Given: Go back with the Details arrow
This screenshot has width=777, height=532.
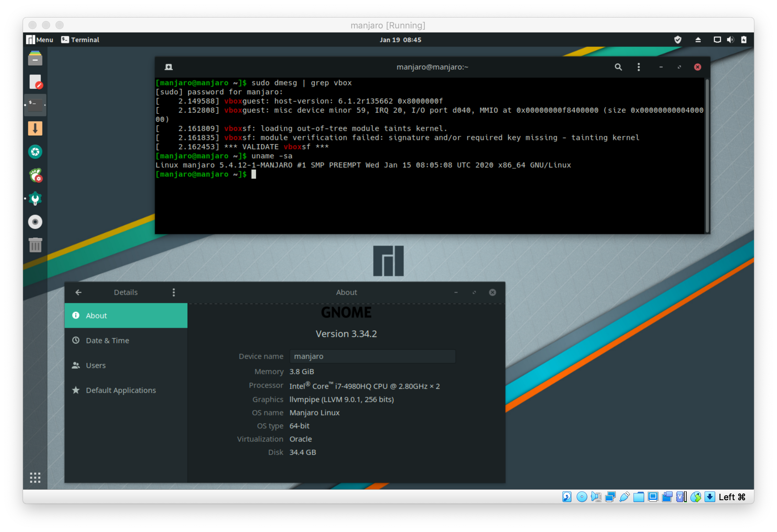Looking at the screenshot, I should pyautogui.click(x=79, y=292).
